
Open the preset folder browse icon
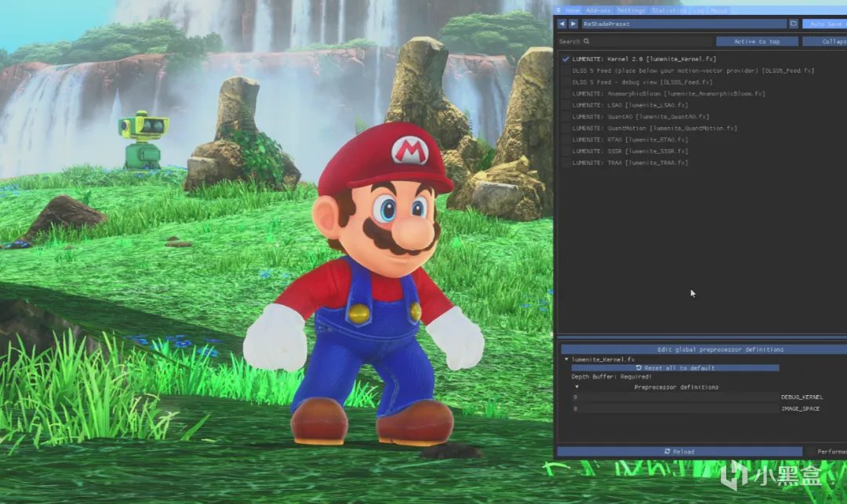tap(794, 24)
